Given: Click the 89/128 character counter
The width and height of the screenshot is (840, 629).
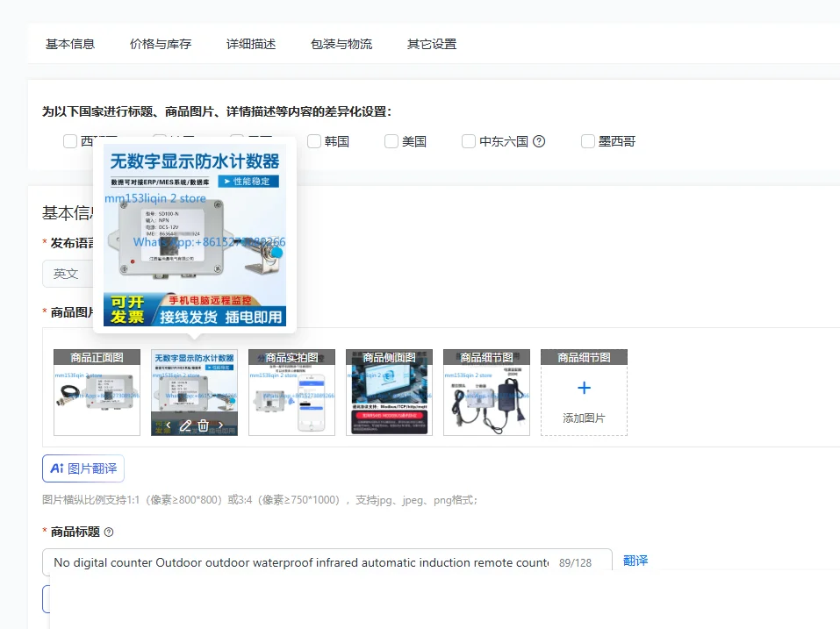Looking at the screenshot, I should point(575,563).
